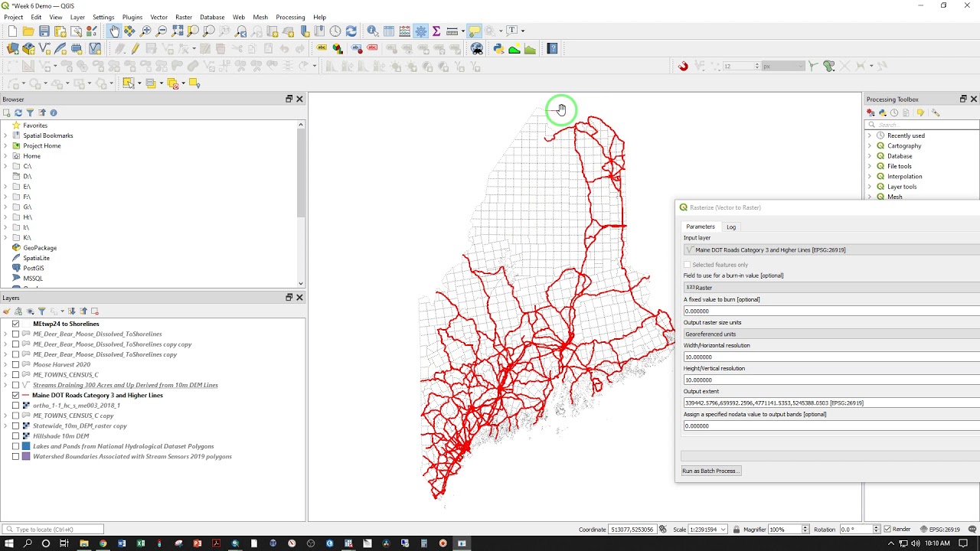Activate the Identify Features tool
The height and width of the screenshot is (551, 980).
coord(372,31)
